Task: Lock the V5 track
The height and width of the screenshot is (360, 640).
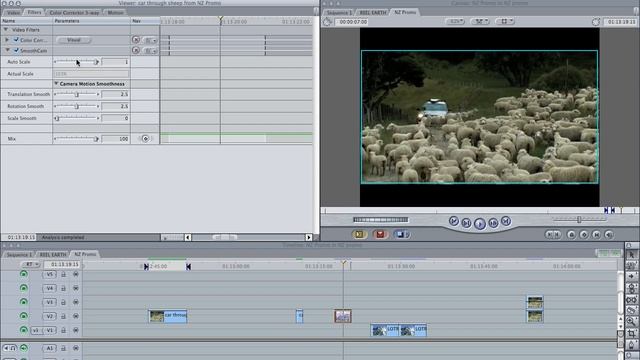Action: coord(63,275)
